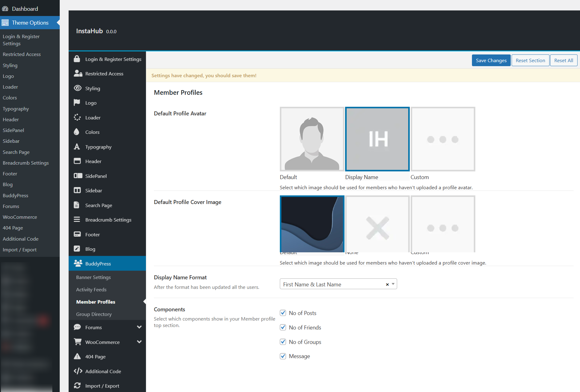Click the WooCommerce cart icon
The height and width of the screenshot is (392, 580).
click(x=78, y=342)
